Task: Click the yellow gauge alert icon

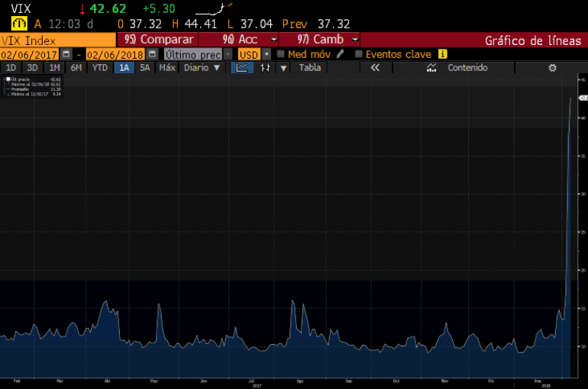Action: point(19,24)
